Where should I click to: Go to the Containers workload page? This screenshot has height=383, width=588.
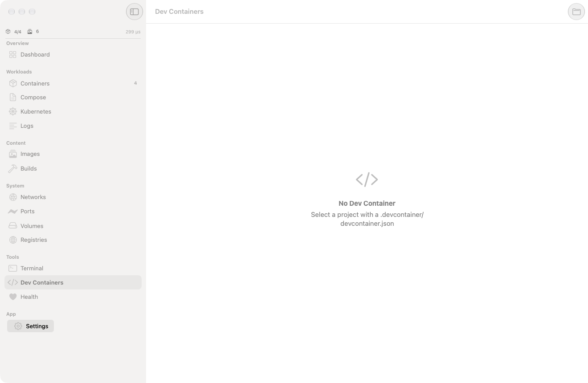(73, 83)
